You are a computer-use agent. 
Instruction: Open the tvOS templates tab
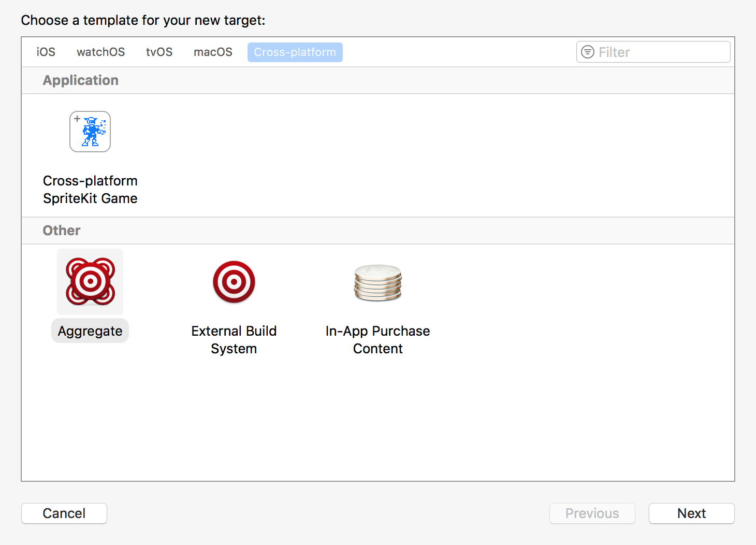159,52
